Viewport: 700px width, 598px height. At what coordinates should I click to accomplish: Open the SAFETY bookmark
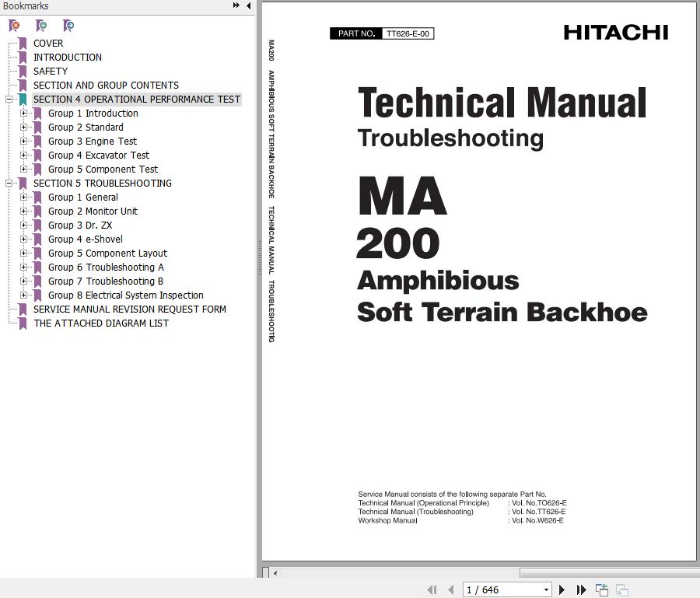pos(51,72)
